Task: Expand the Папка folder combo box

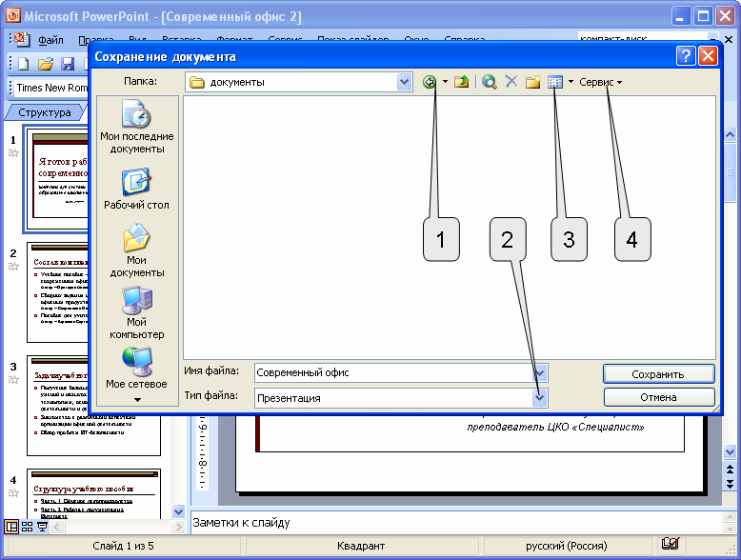Action: tap(404, 82)
